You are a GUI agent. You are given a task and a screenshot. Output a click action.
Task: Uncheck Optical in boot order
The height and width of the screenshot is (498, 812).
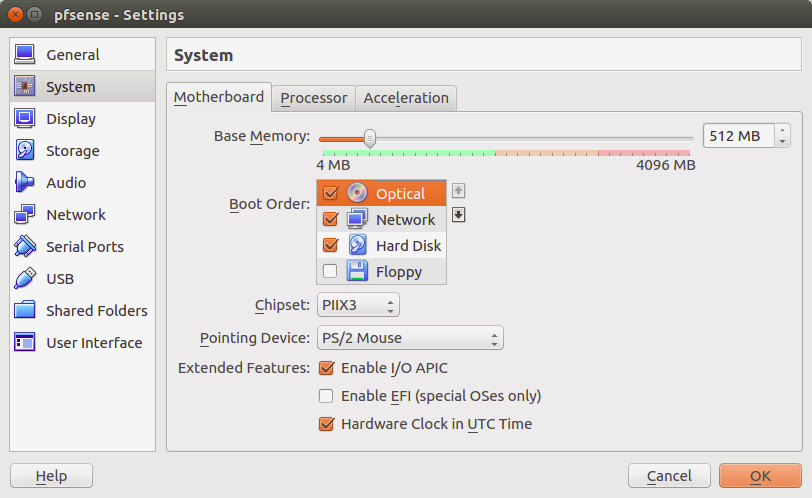click(330, 193)
